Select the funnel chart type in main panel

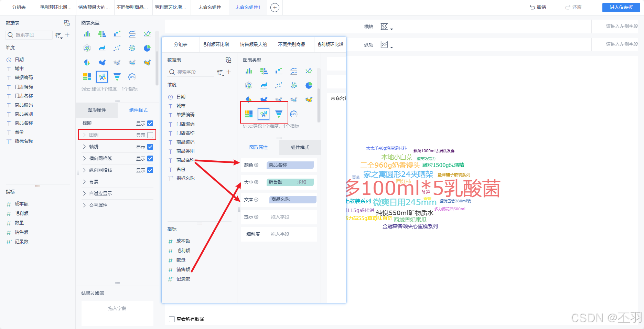click(x=117, y=77)
